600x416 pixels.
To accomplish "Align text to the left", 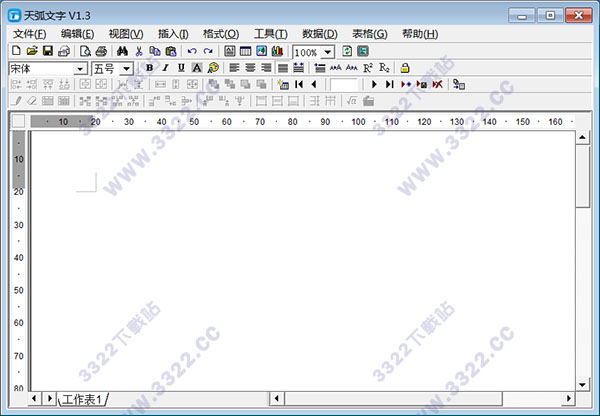I will 234,68.
